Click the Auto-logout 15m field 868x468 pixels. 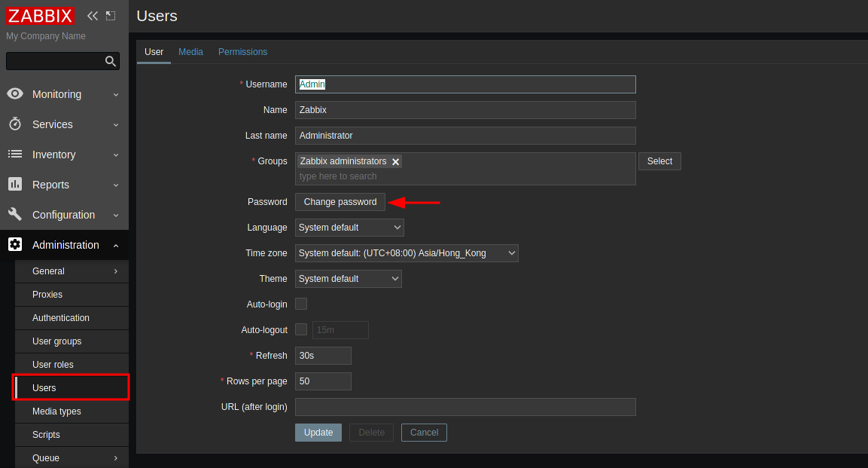pyautogui.click(x=340, y=330)
